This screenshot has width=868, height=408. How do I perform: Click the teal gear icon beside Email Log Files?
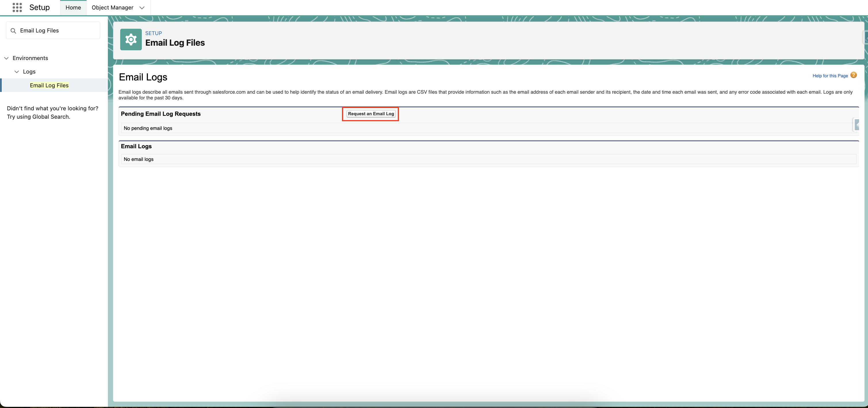click(x=131, y=39)
